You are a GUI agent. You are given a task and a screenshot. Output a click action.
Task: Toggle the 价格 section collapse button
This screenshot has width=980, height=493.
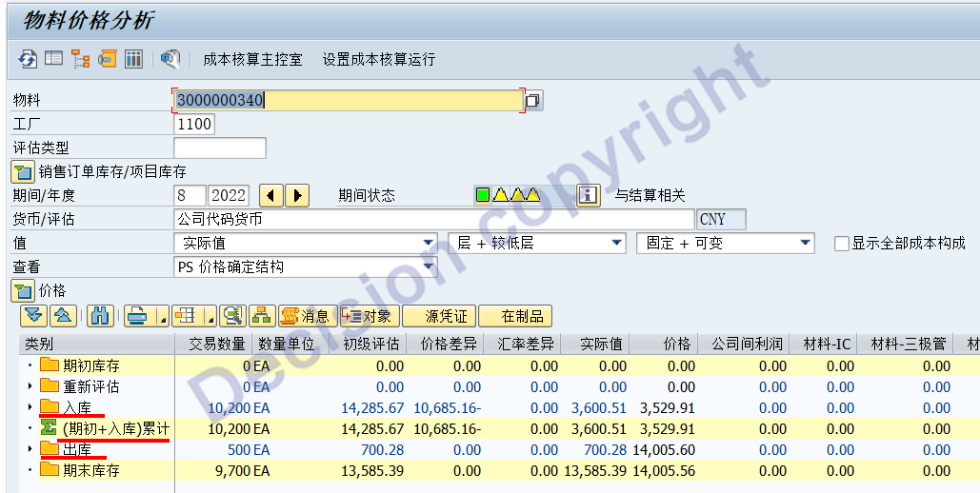pyautogui.click(x=23, y=291)
